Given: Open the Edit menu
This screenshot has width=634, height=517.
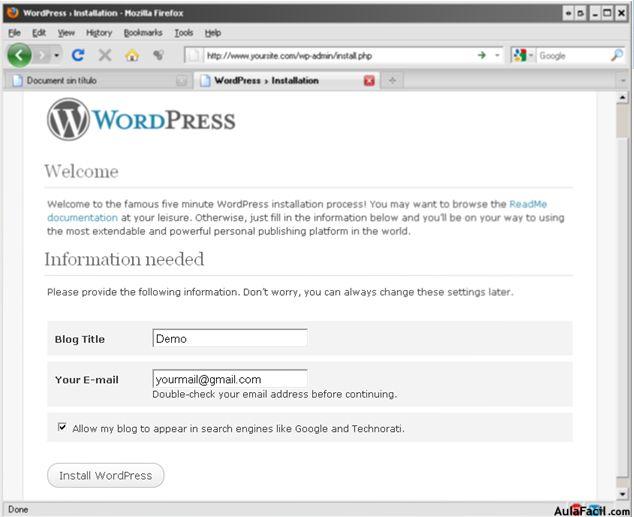Looking at the screenshot, I should [39, 33].
